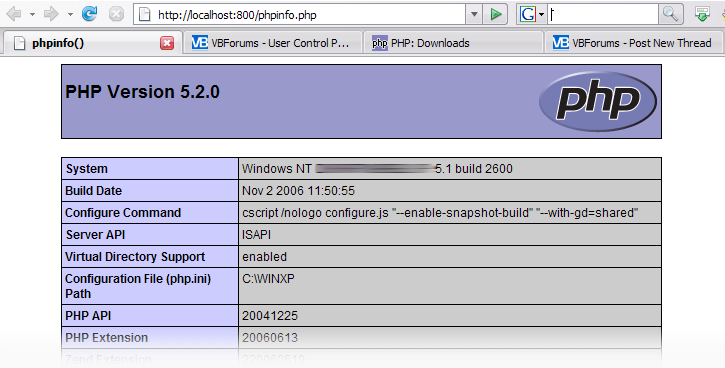Click the Back navigation arrow

pos(14,14)
